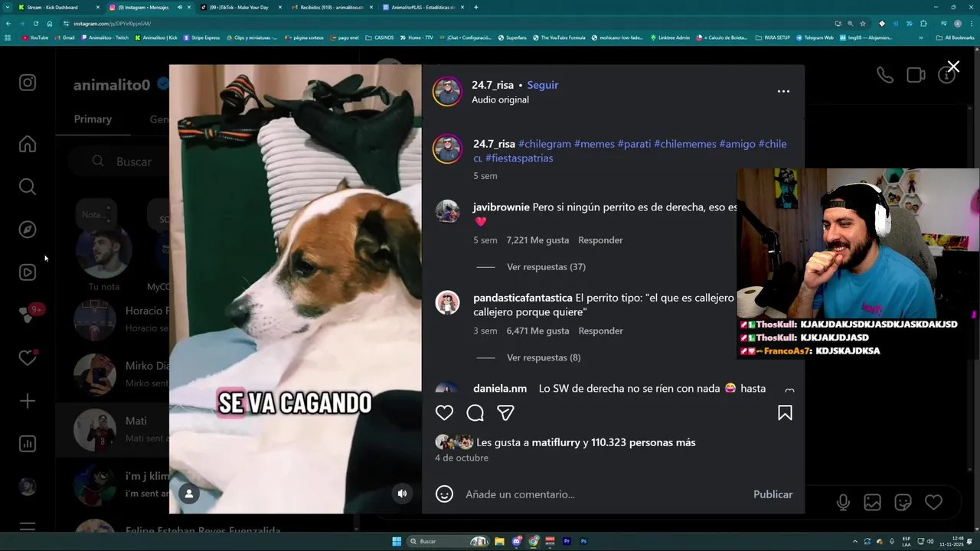Click 110.323 personas más likes link
Viewport: 980px width, 551px height.
[643, 442]
